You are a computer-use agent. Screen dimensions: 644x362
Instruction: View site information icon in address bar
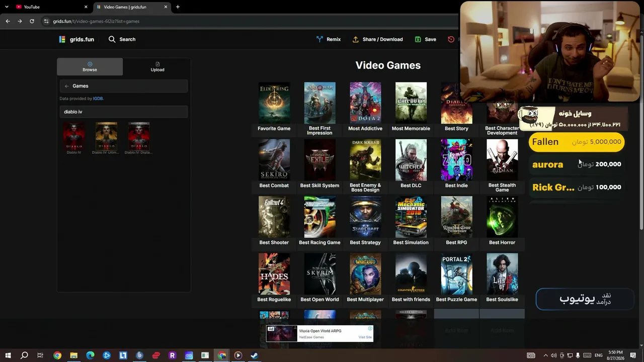coord(46,21)
